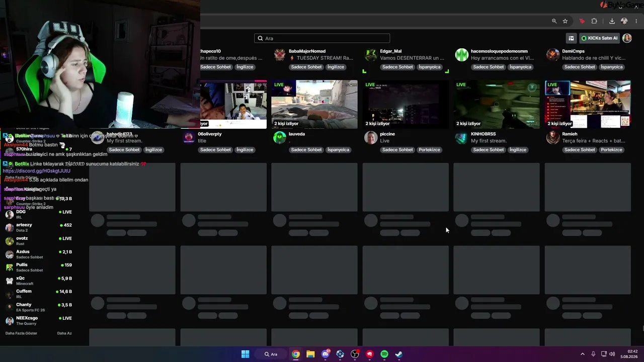Select the İngilizce tag under BabaMajorNomad
The image size is (644, 362).
tap(336, 67)
